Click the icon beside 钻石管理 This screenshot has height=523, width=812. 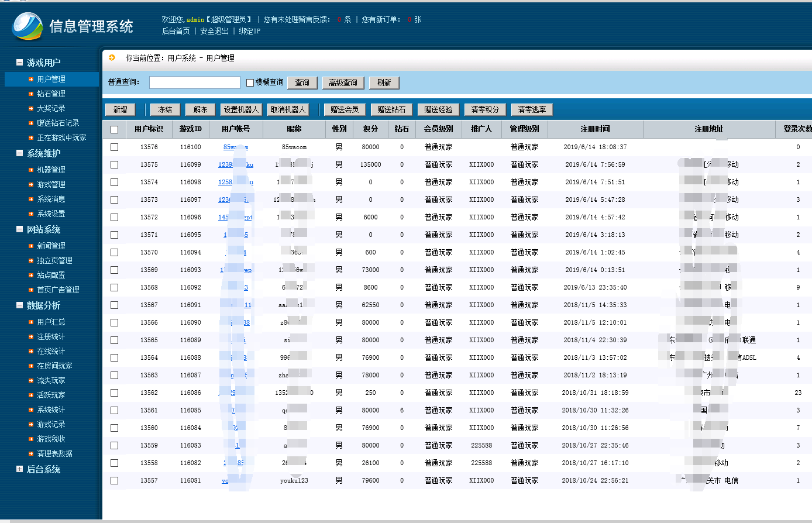(x=32, y=94)
